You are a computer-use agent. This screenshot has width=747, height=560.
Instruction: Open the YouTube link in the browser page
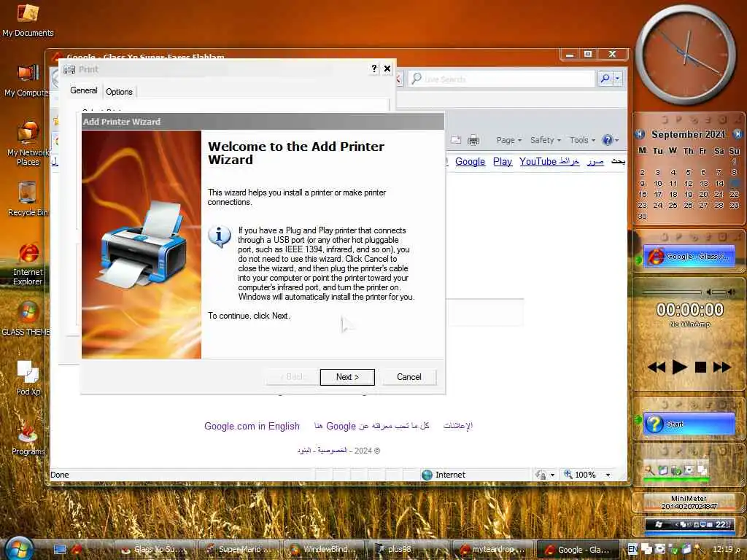coord(538,161)
